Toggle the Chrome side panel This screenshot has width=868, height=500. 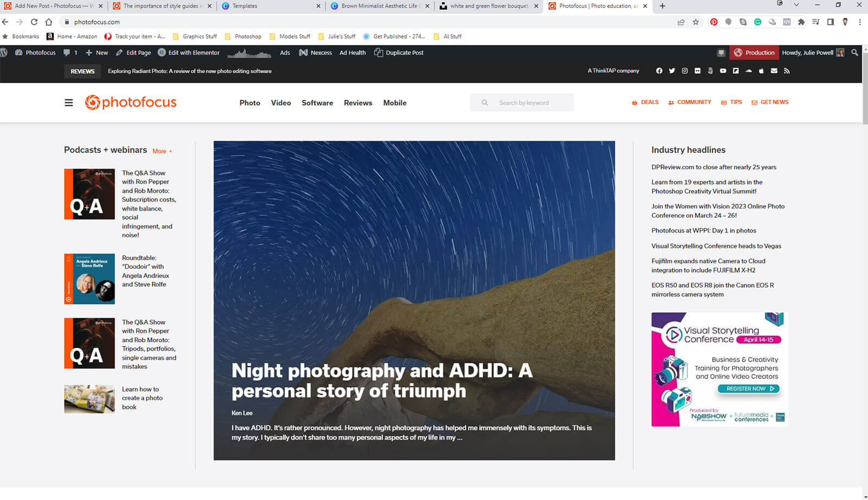pyautogui.click(x=830, y=22)
